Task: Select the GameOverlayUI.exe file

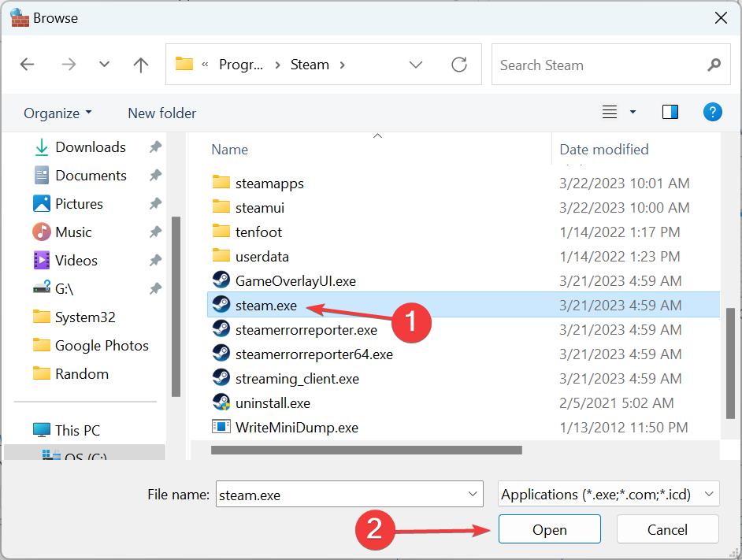Action: pos(295,280)
